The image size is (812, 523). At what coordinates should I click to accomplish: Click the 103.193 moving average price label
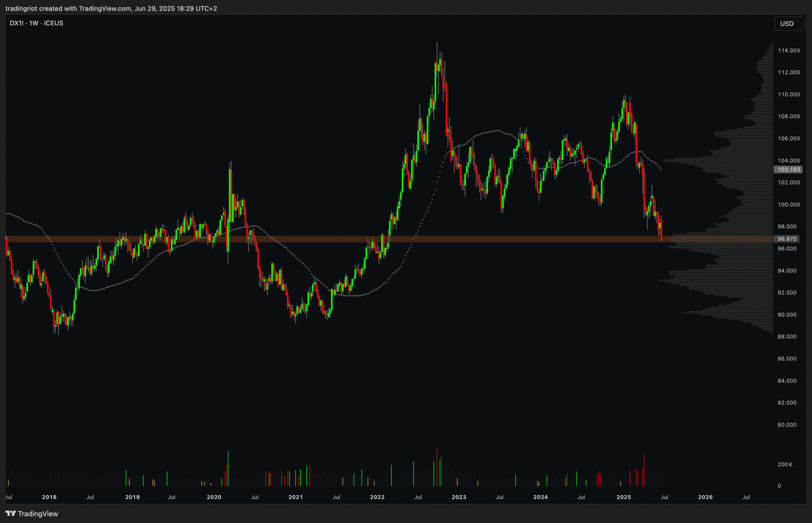(789, 169)
